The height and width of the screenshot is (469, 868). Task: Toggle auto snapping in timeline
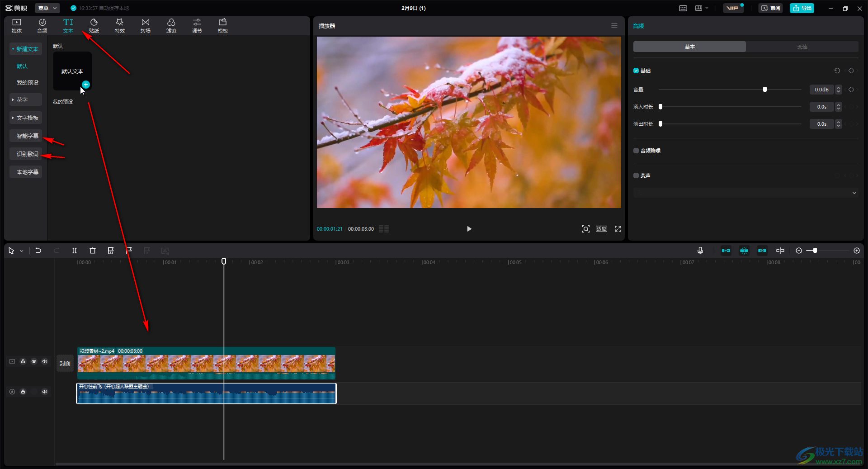[744, 251]
